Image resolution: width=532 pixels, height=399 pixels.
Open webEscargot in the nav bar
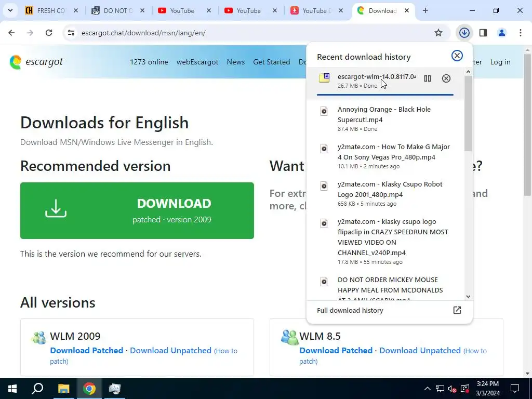point(197,62)
